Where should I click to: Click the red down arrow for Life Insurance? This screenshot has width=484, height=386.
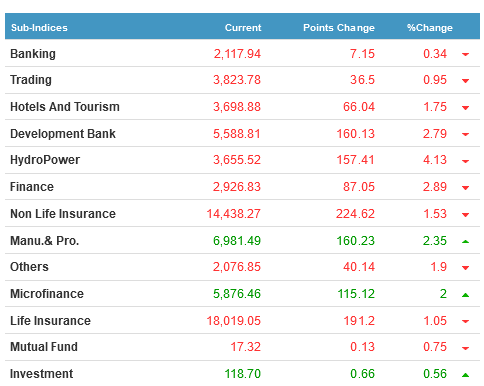coord(465,321)
